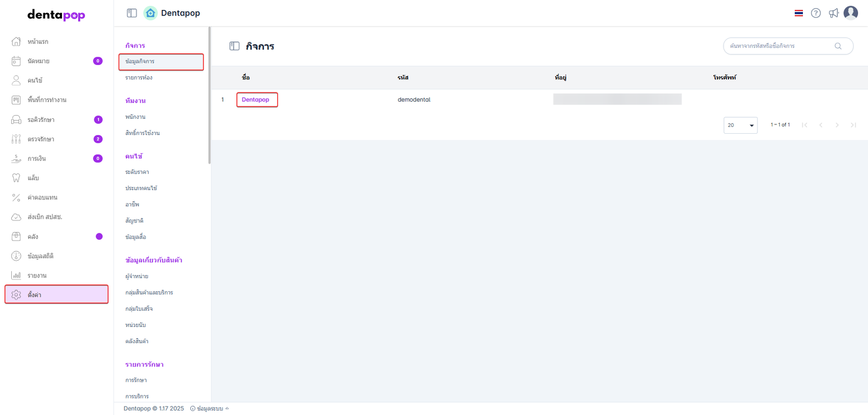Click the workspace icon beside พื้นที่การทำงาน
Image resolution: width=868 pixels, height=415 pixels.
point(17,100)
